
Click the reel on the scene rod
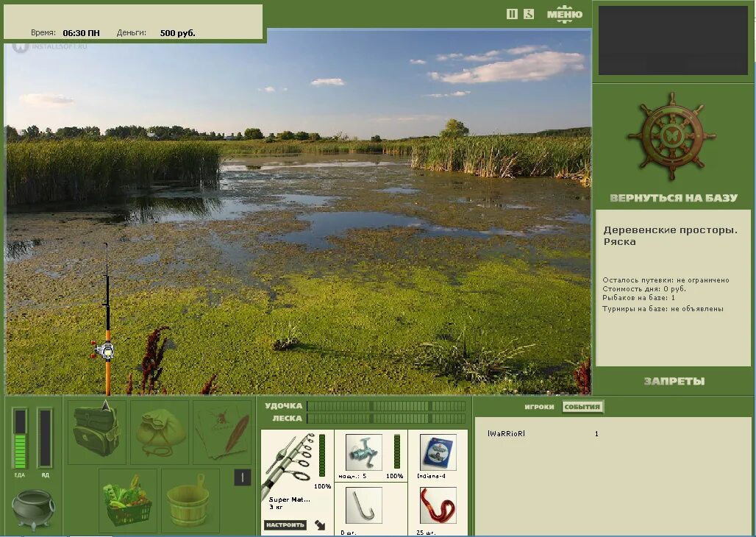103,350
